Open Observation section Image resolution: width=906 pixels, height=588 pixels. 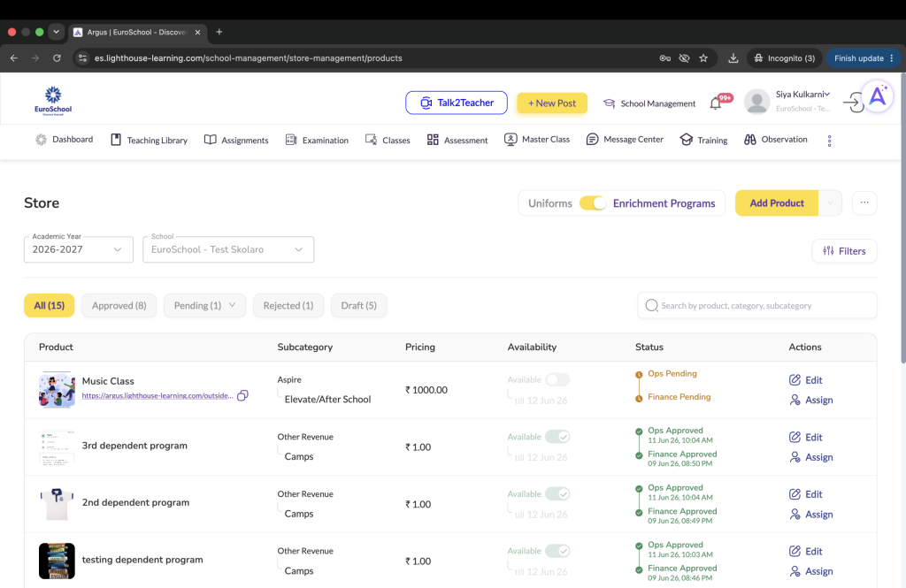pyautogui.click(x=775, y=140)
